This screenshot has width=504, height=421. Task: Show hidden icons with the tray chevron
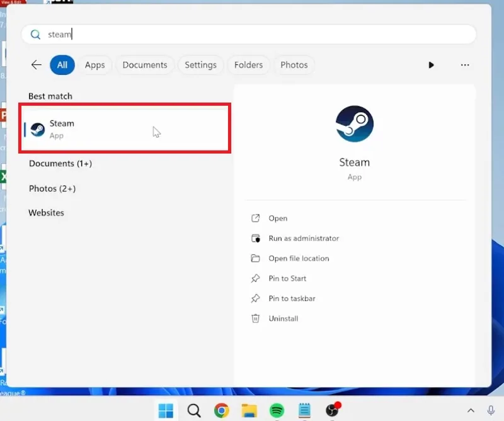click(x=471, y=411)
